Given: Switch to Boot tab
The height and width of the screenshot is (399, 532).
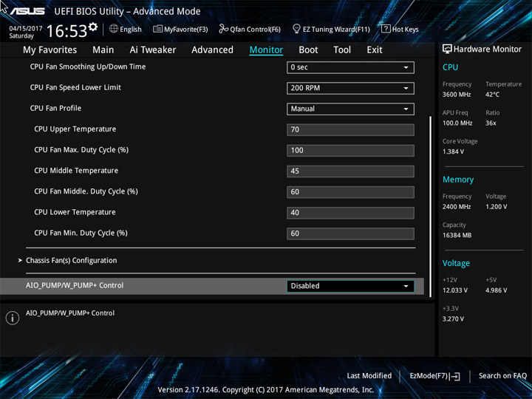Looking at the screenshot, I should click(x=308, y=50).
